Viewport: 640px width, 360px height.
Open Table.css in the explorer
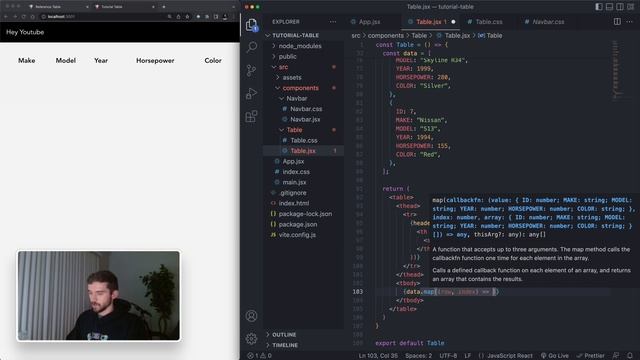304,140
